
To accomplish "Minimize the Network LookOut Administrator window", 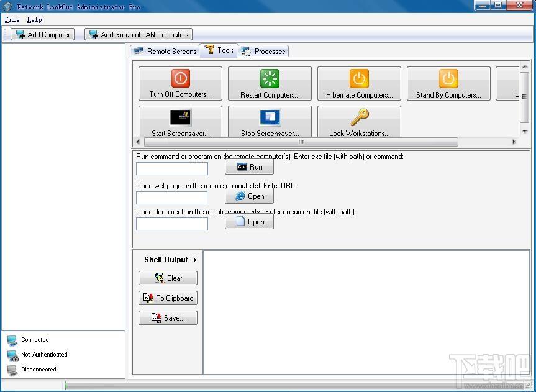I will click(x=483, y=5).
